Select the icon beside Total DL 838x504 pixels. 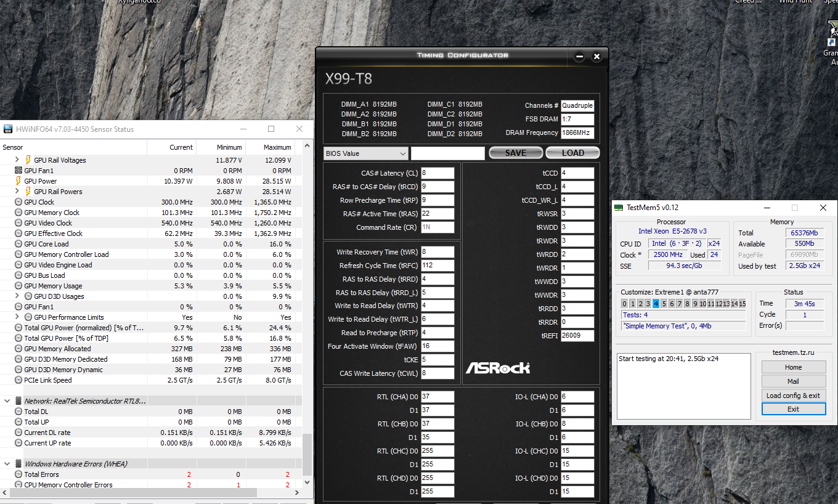coord(18,412)
